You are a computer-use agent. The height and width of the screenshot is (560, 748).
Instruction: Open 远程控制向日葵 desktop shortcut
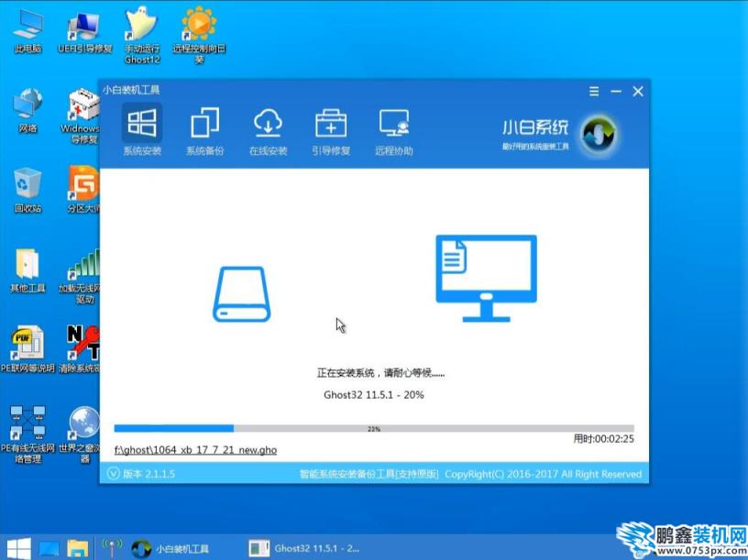tap(200, 36)
